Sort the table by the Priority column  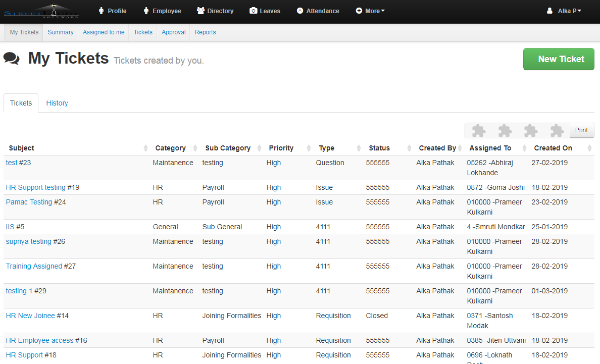[x=281, y=148]
